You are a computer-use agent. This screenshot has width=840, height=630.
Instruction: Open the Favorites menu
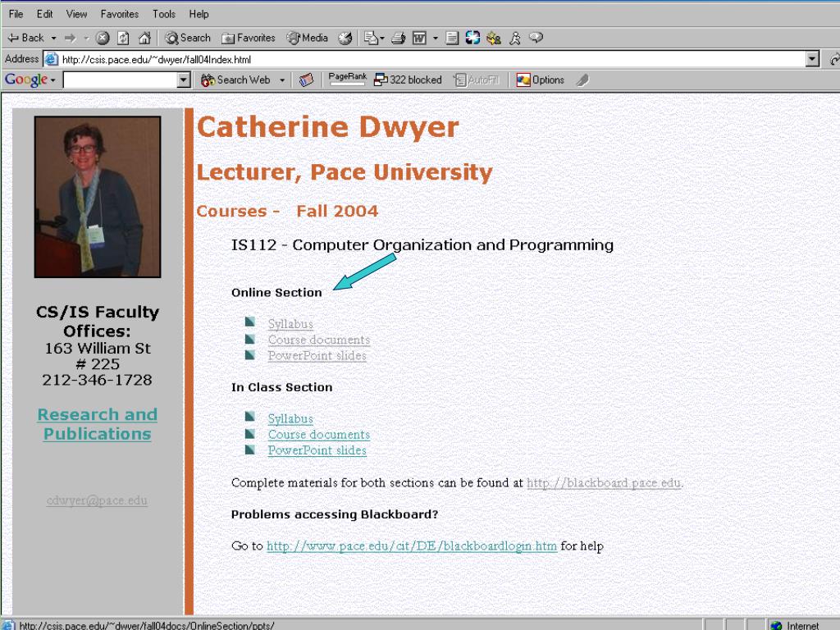(x=120, y=14)
